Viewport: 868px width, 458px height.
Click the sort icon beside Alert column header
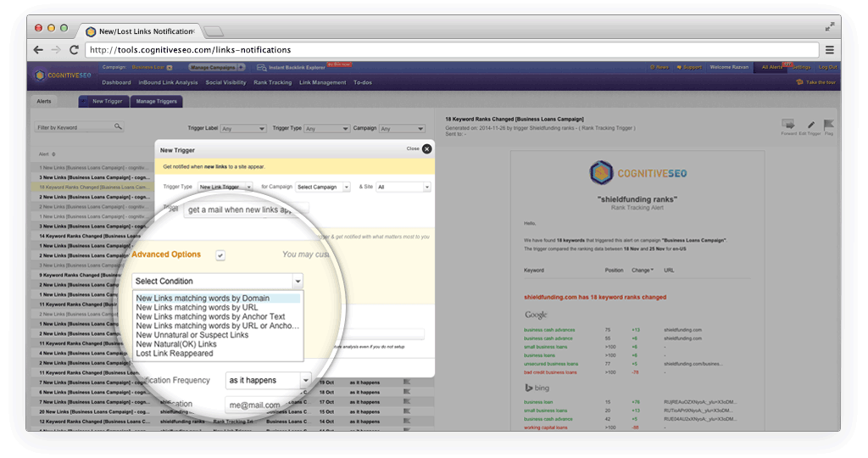53,154
